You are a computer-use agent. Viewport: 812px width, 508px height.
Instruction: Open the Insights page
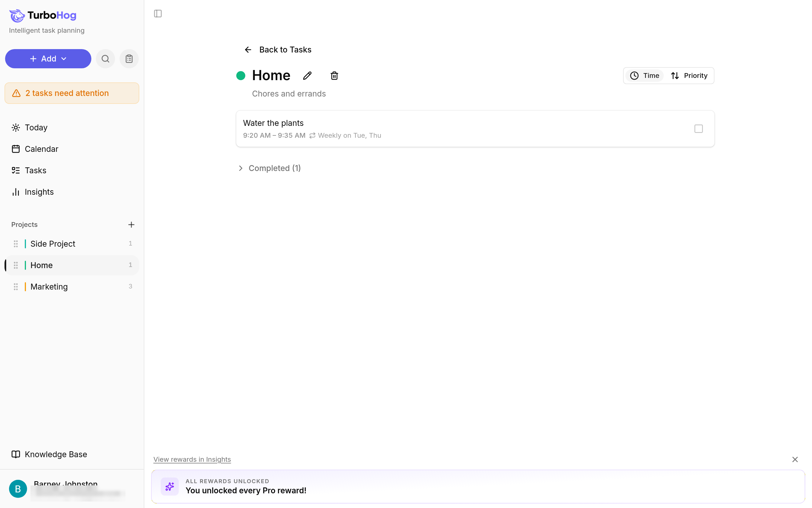pyautogui.click(x=72, y=192)
